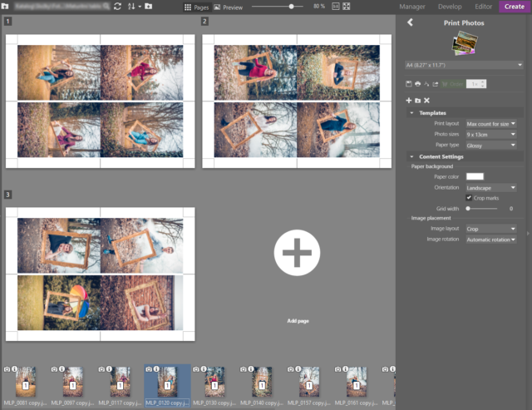Click the Print Photos stack thumbnail icon
The width and height of the screenshot is (532, 410).
(x=465, y=43)
